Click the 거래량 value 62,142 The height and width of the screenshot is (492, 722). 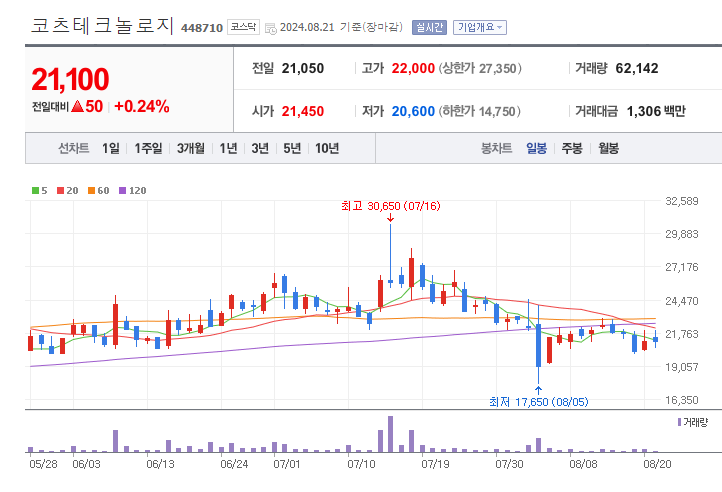point(637,69)
